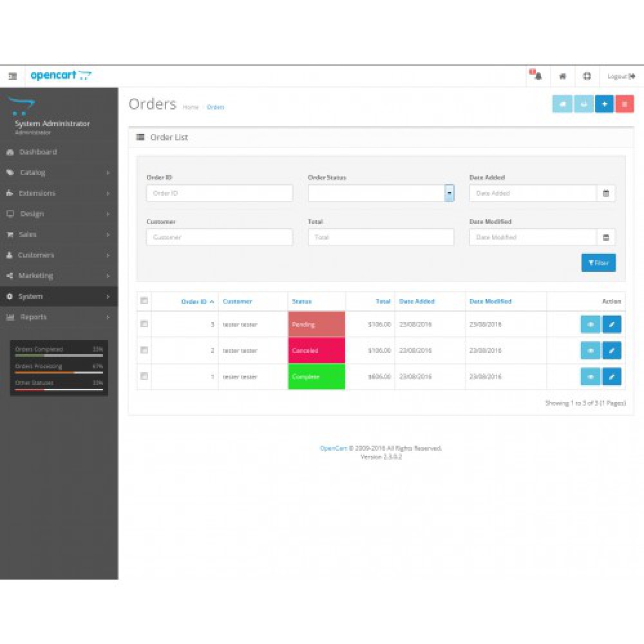Click the Print Invoice icon
The height and width of the screenshot is (644, 644).
click(562, 103)
